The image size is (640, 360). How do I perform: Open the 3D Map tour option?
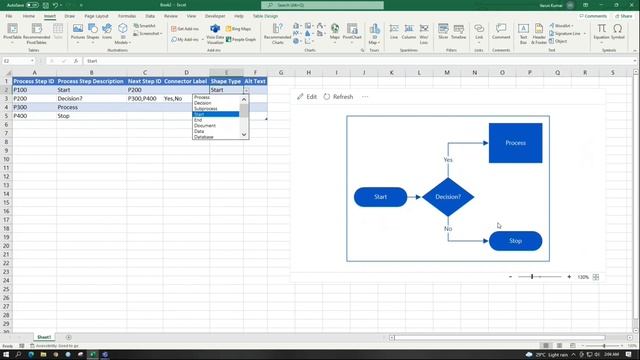(374, 34)
